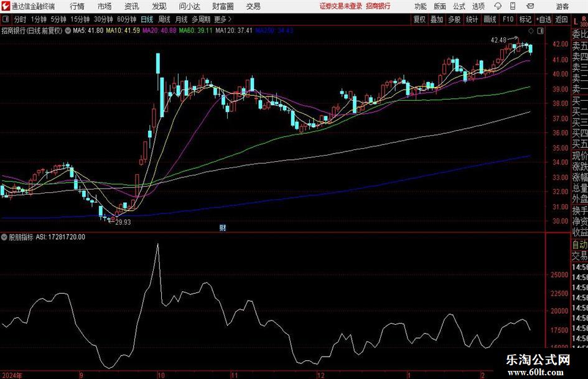Viewport: 588px width, 379px height.
Task: Open the 市场 menu
Action: coord(105,6)
